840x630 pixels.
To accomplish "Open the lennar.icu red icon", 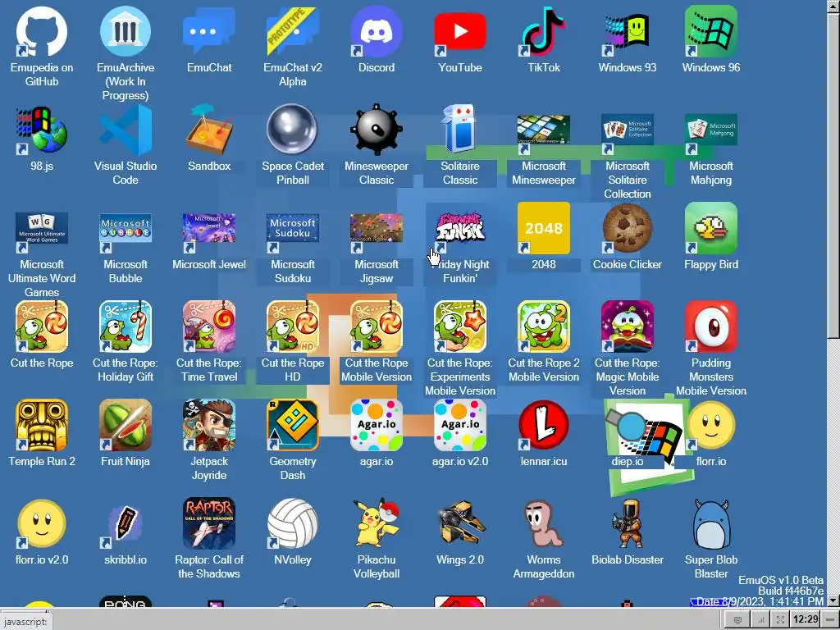I will 543,425.
